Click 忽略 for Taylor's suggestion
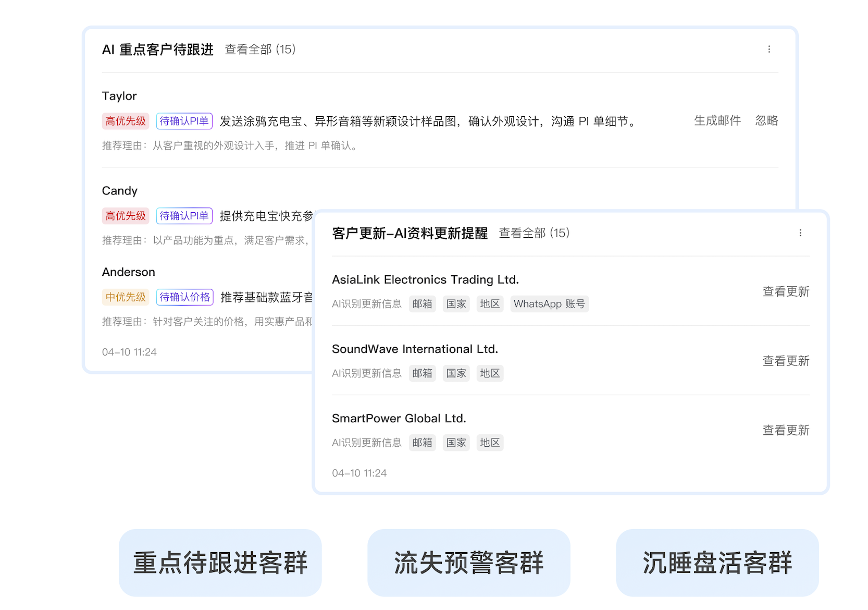The image size is (868, 610). click(x=766, y=121)
